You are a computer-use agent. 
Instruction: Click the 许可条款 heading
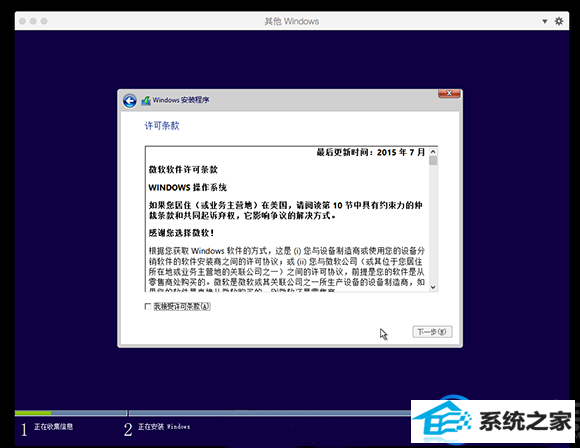point(162,126)
